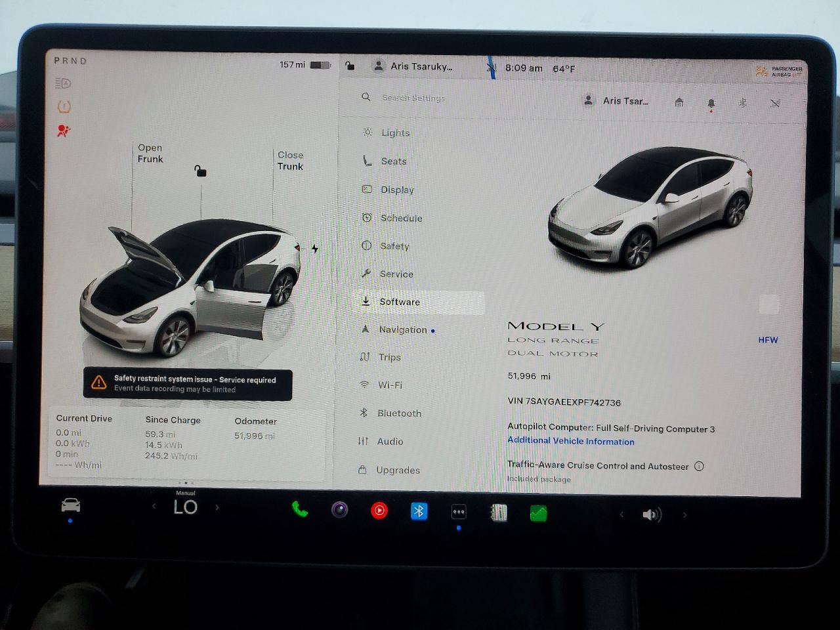840x630 pixels.
Task: Click the volume speaker icon
Action: pos(651,515)
